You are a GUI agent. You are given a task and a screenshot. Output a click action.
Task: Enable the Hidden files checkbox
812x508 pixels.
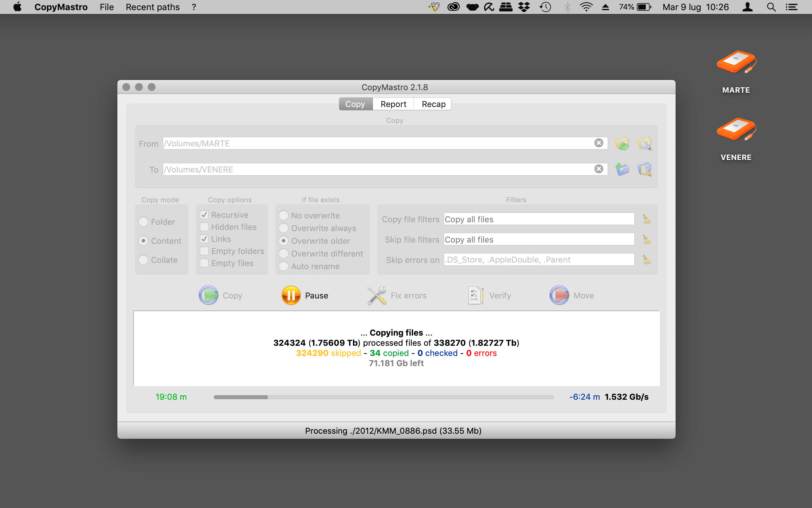click(x=204, y=227)
